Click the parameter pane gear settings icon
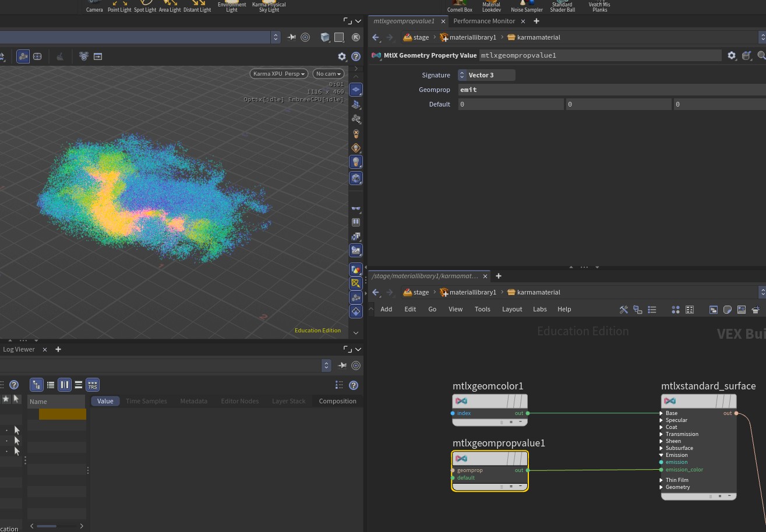 point(732,55)
